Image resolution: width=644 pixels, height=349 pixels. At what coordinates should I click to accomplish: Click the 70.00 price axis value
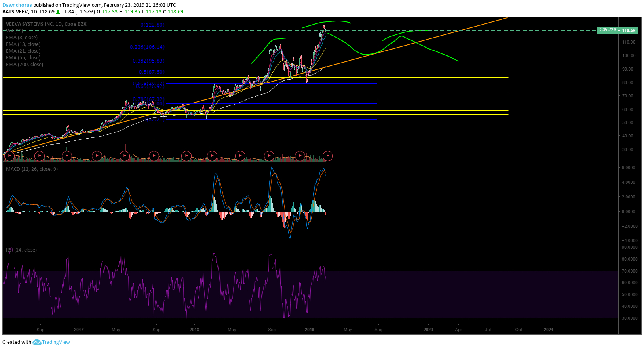click(x=627, y=96)
